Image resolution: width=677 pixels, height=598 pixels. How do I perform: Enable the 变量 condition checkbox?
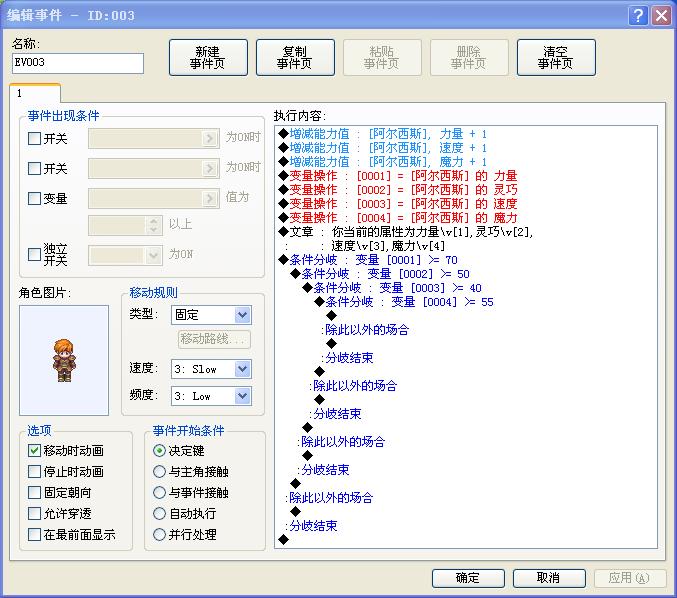(x=34, y=199)
